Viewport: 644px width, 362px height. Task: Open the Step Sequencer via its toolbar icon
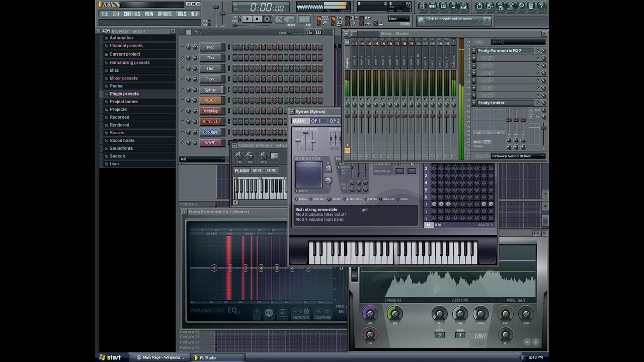433,7
